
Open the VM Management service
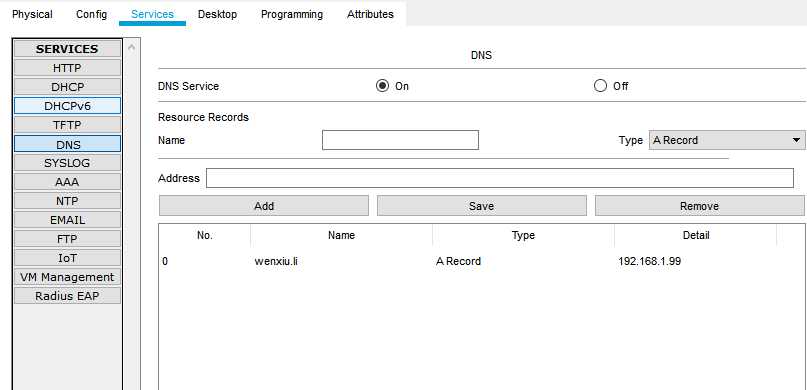point(67,277)
